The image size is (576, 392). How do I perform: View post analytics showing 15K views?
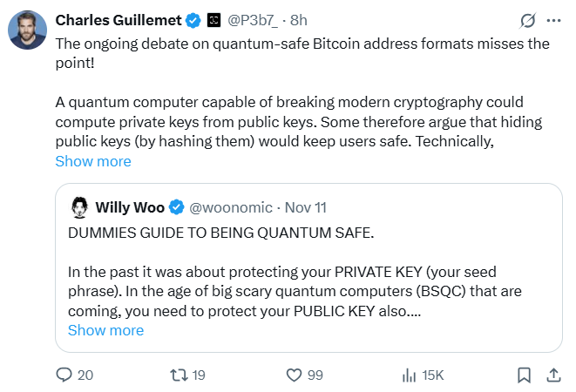click(x=409, y=375)
